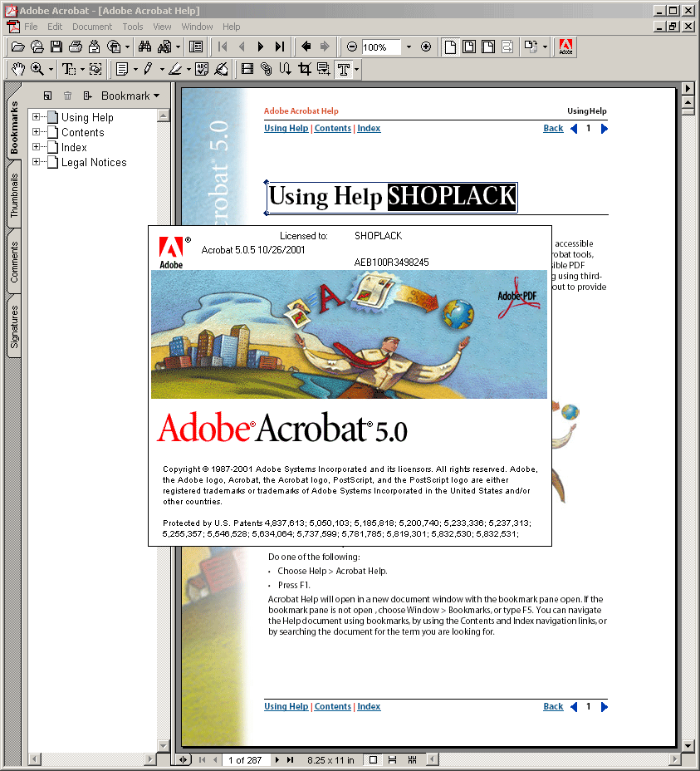Open the Edit menu
Screen dimensions: 700x771
tap(55, 27)
